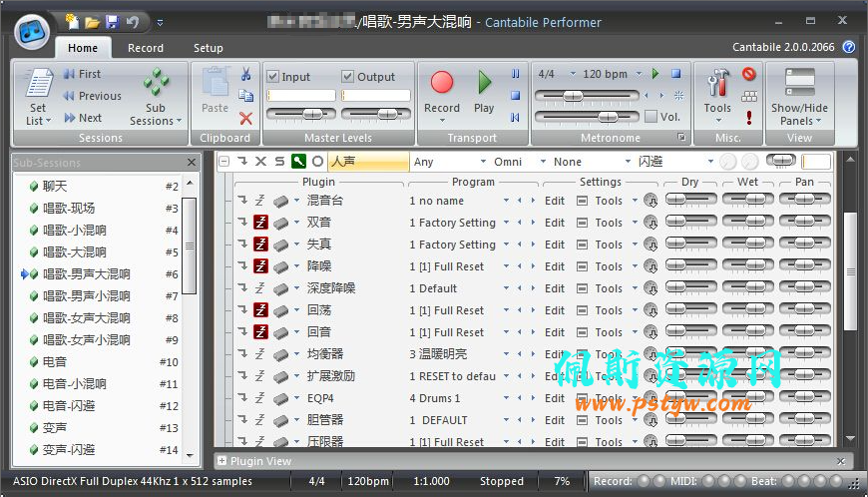Toggle bypass on the 回荡 plugin
This screenshot has width=868, height=497.
[260, 310]
